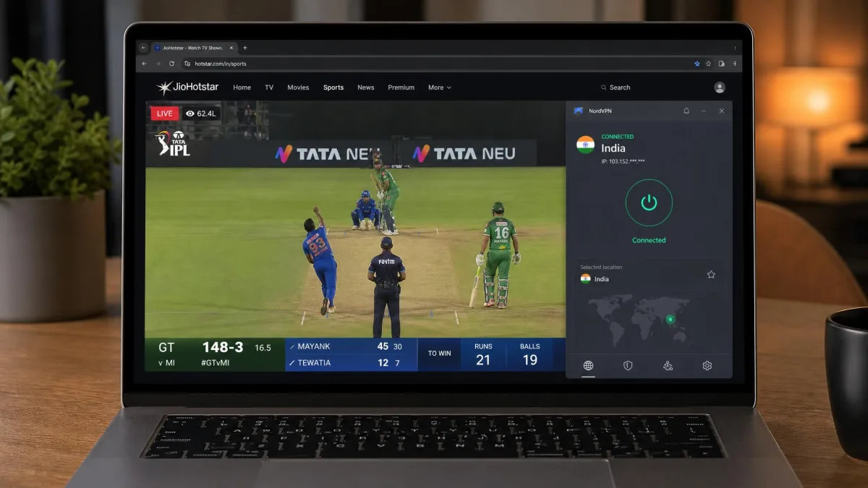Screen dimensions: 868x488
Task: Click the red LIVE badge
Action: point(164,114)
